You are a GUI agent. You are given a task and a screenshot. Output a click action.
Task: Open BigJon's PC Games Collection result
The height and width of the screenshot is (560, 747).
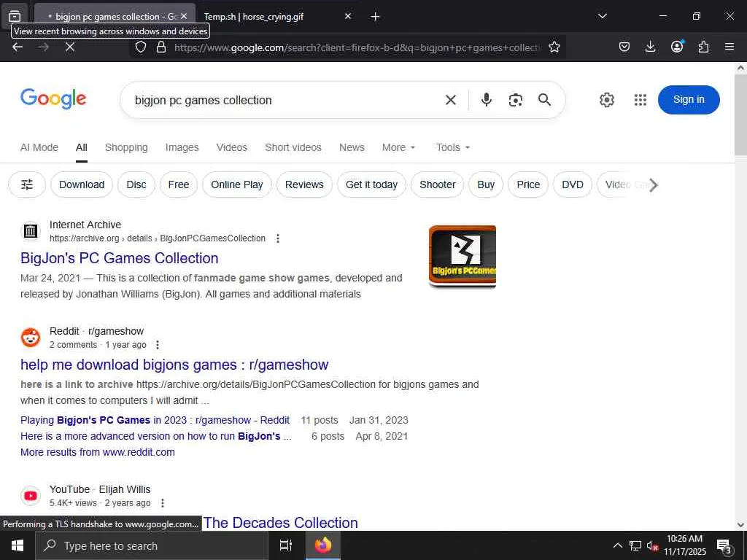119,258
